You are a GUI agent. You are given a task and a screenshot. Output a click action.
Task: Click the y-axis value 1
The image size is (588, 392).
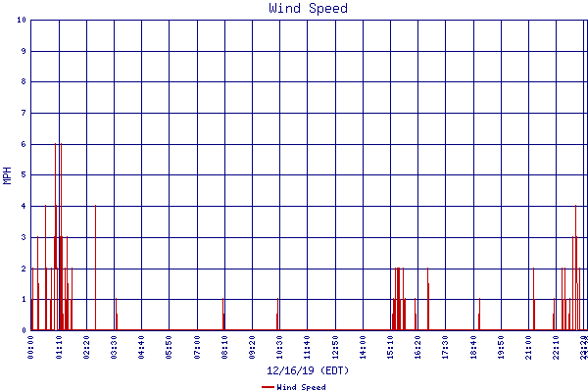24,299
